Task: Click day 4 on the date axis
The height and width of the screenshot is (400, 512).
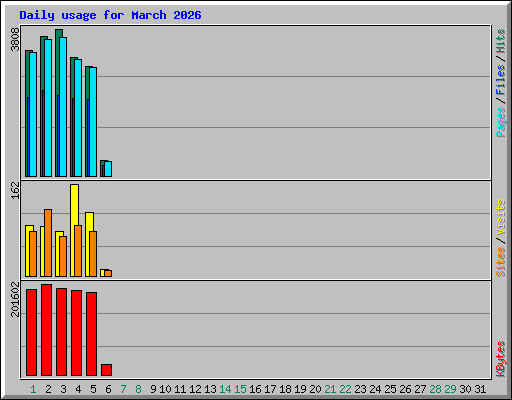Action: pyautogui.click(x=78, y=389)
